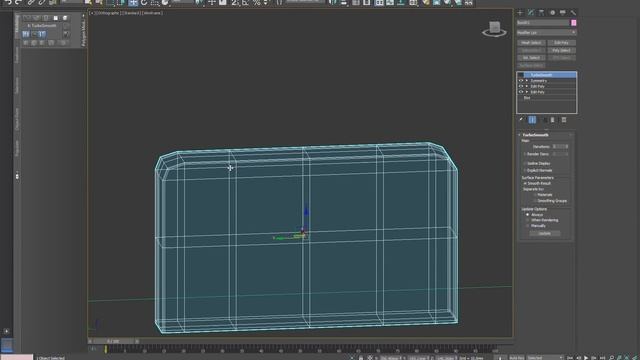Click the TurboSmooth label in ribbon panel
640x360 pixels.
coord(42,25)
